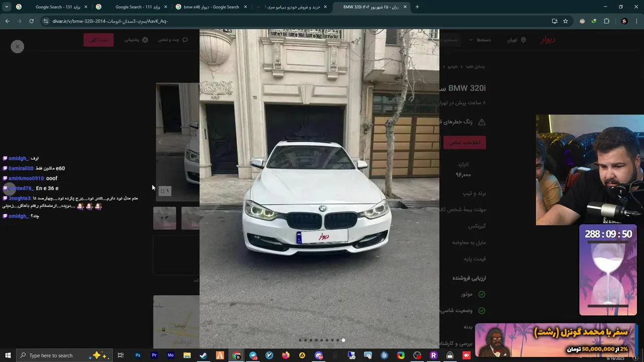Screen dimensions: 644x362
Task: Click the اطلاعات تماس contact button
Action: (x=464, y=143)
